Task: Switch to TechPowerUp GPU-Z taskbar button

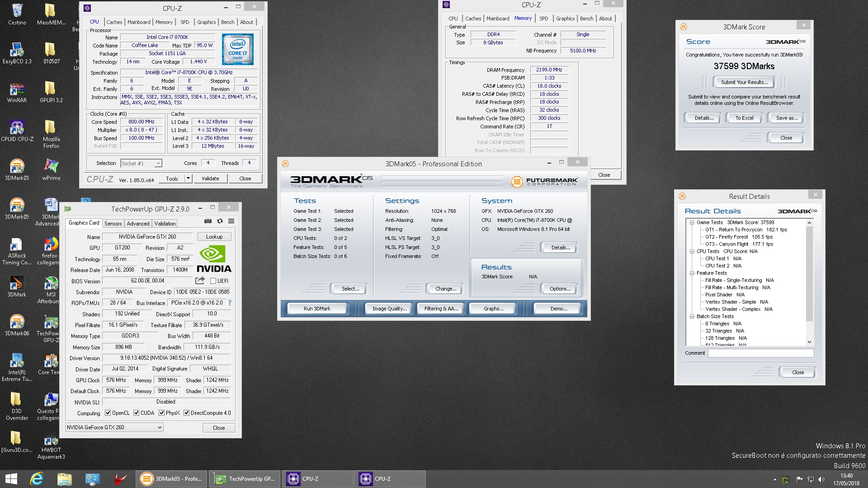Action: tap(245, 479)
